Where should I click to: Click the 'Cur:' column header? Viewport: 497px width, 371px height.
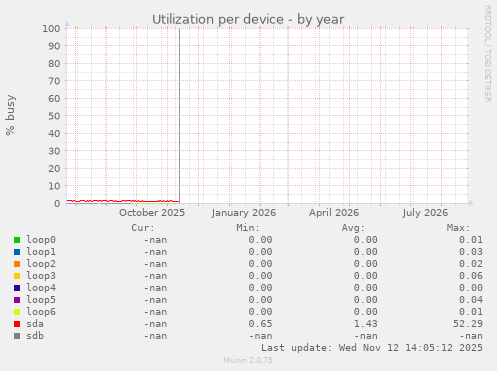click(x=143, y=228)
